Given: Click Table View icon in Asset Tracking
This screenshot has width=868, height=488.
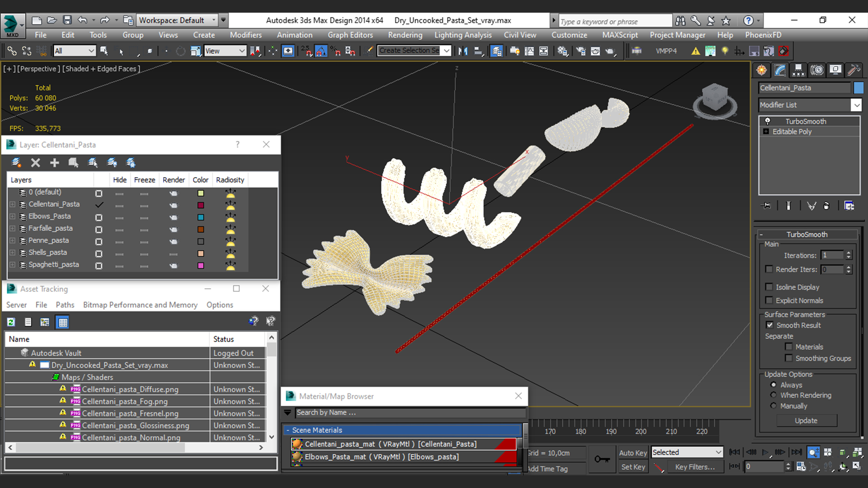Looking at the screenshot, I should (x=62, y=322).
